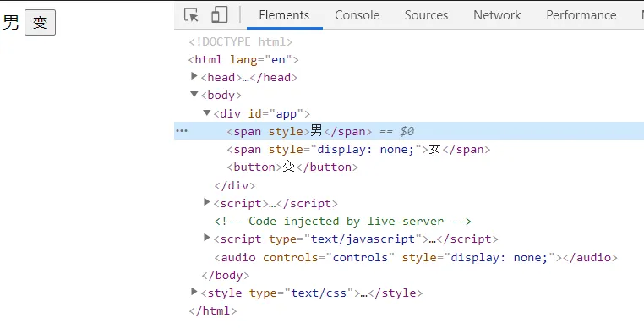
Task: Open the Performance tab
Action: 581,15
